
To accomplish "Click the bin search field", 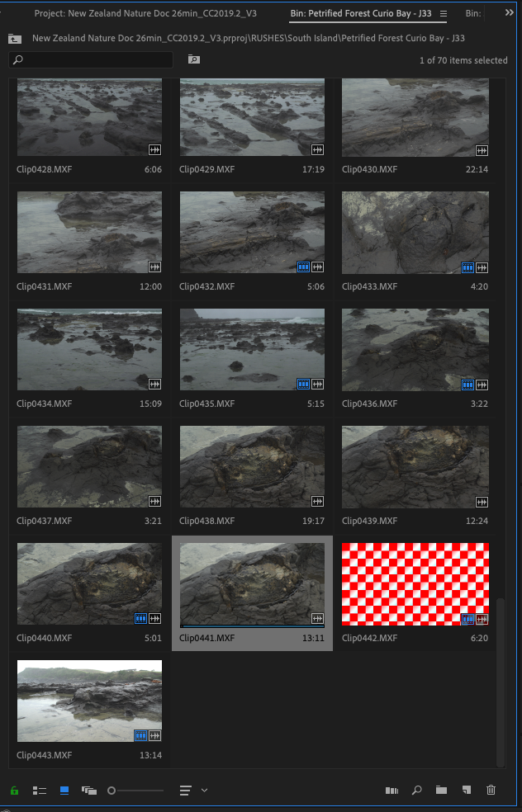I will click(91, 59).
